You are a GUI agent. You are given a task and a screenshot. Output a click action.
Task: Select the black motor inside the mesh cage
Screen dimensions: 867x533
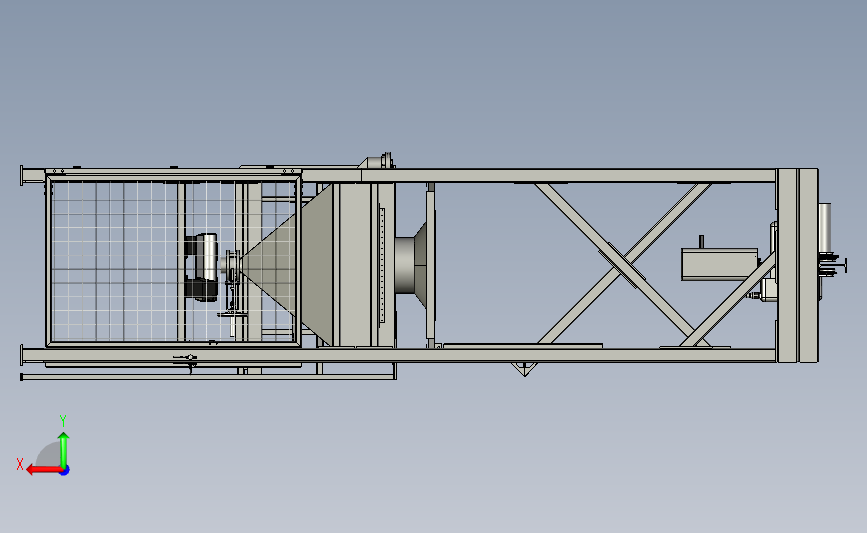tap(200, 267)
